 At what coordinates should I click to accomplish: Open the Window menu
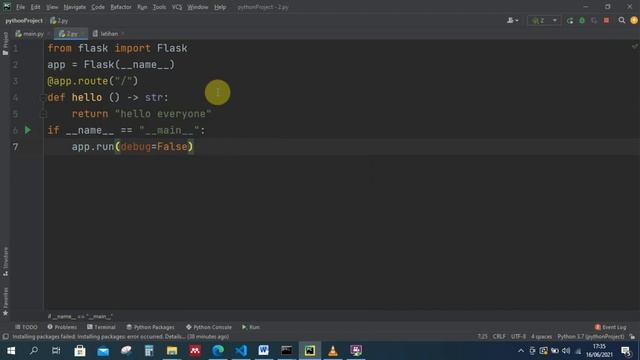pyautogui.click(x=198, y=7)
